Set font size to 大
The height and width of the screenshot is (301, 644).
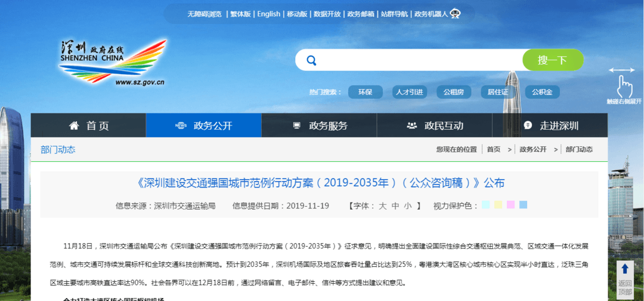pos(382,206)
